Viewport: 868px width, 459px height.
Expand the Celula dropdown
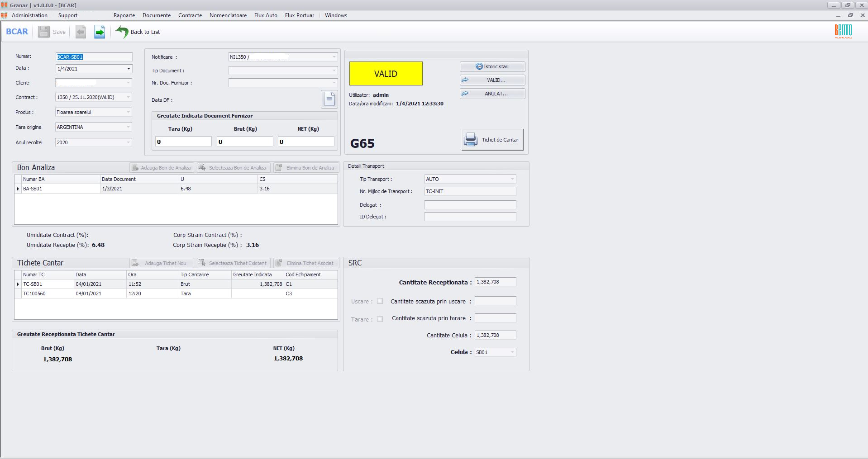[512, 352]
